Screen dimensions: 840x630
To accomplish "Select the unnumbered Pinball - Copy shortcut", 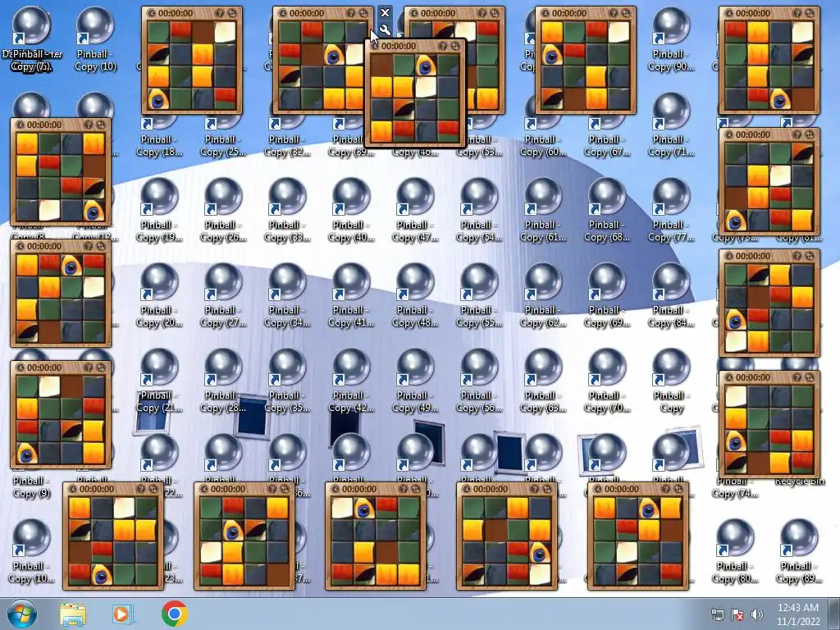I will click(x=671, y=381).
